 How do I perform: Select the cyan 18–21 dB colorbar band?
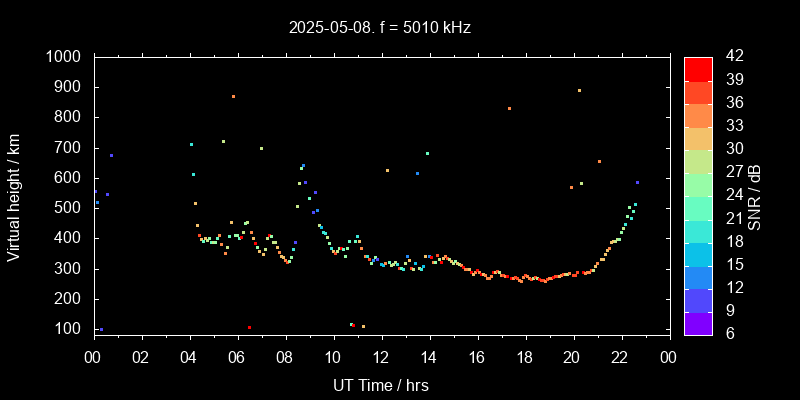click(698, 229)
